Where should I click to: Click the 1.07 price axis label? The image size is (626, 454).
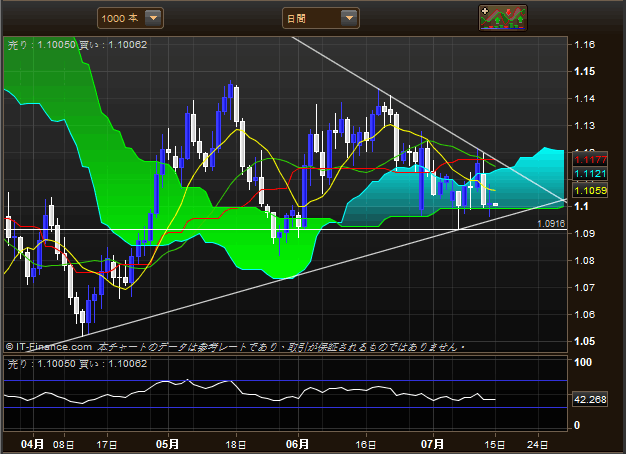click(584, 287)
